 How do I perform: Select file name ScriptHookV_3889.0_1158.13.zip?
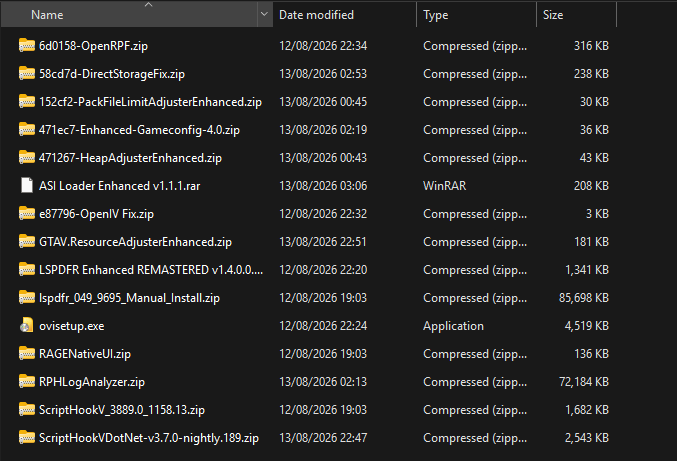point(122,410)
